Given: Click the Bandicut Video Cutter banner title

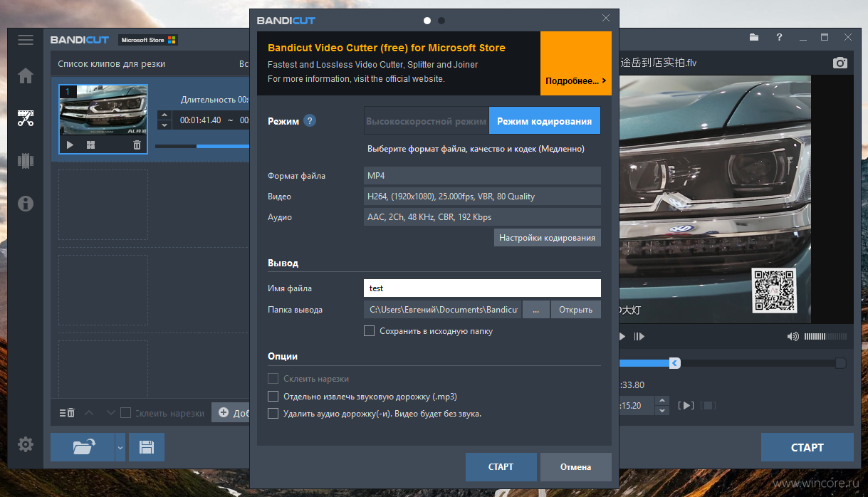Looking at the screenshot, I should tap(387, 48).
